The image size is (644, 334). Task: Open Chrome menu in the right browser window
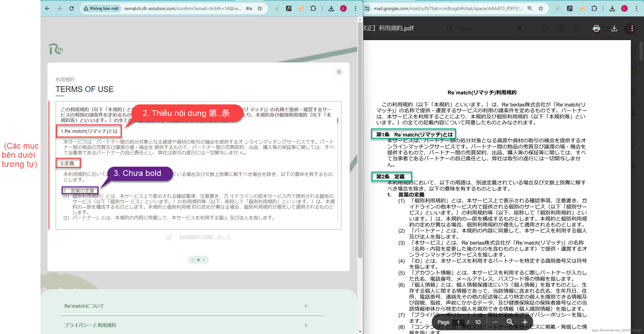pos(637,8)
